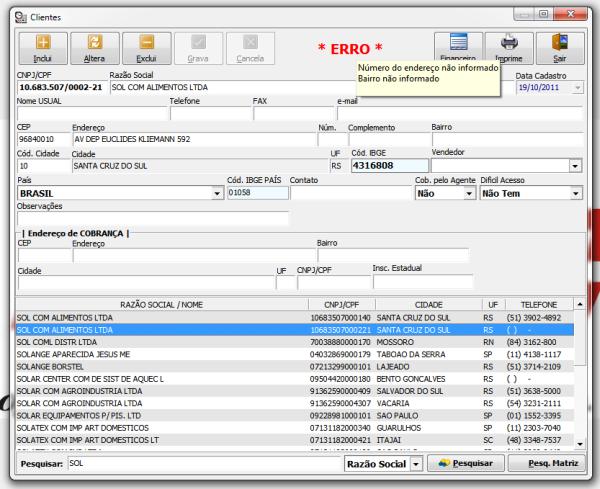This screenshot has width=600, height=489.
Task: Click the main CEP field 96840010
Action: 44,139
